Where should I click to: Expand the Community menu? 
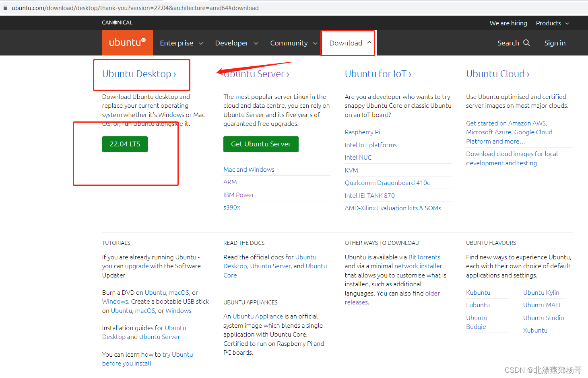(x=294, y=43)
